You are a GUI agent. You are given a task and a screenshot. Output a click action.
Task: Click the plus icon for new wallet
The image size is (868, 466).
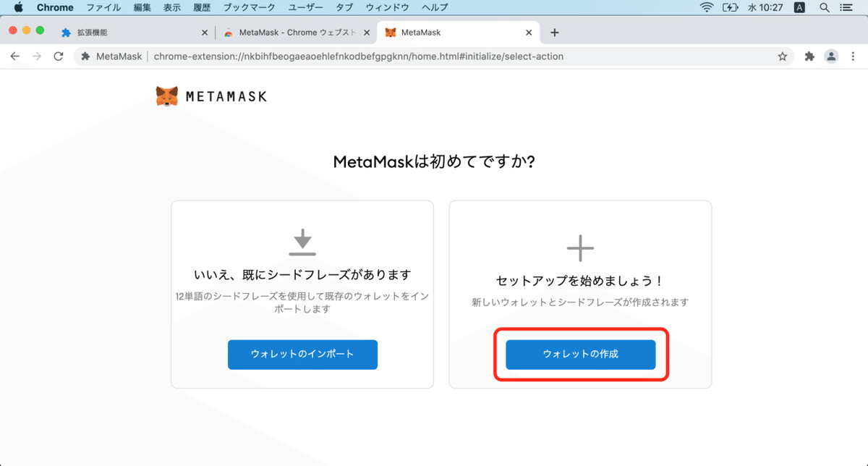pos(580,248)
